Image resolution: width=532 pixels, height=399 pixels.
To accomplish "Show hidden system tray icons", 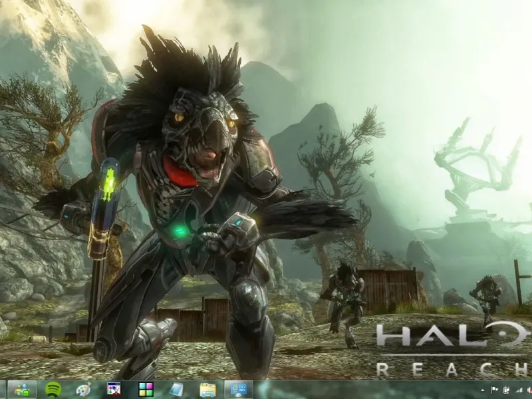I will (x=483, y=390).
